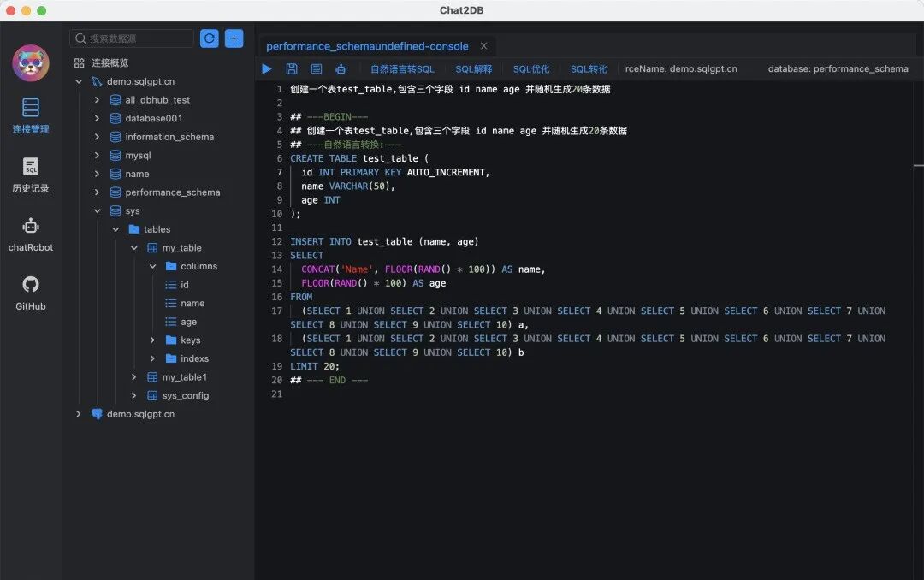Open the GitHub sidebar link
The image size is (924, 580).
tap(31, 293)
